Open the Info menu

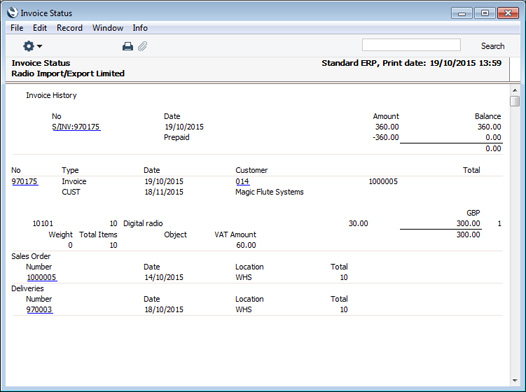tap(140, 28)
